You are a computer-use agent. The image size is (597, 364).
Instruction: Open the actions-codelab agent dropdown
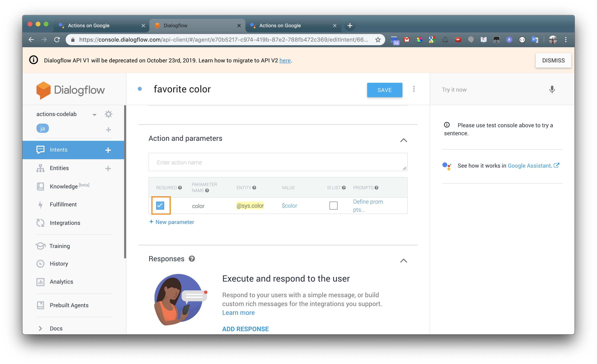click(94, 114)
